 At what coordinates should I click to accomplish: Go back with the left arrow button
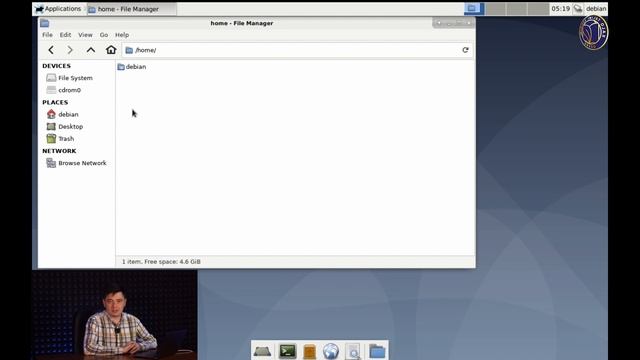pos(51,50)
